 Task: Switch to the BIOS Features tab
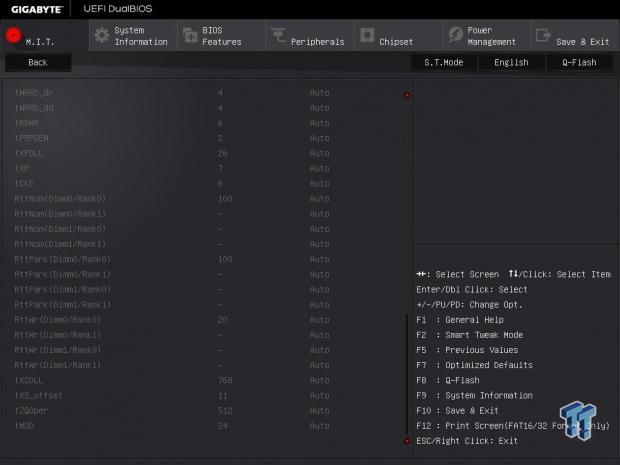click(221, 36)
